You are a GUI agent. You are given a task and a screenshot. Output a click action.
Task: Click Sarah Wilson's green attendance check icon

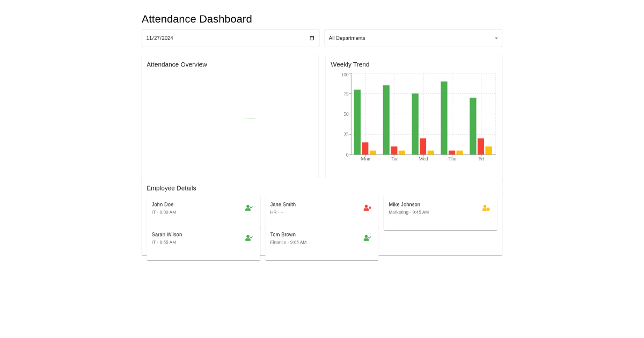pyautogui.click(x=248, y=238)
